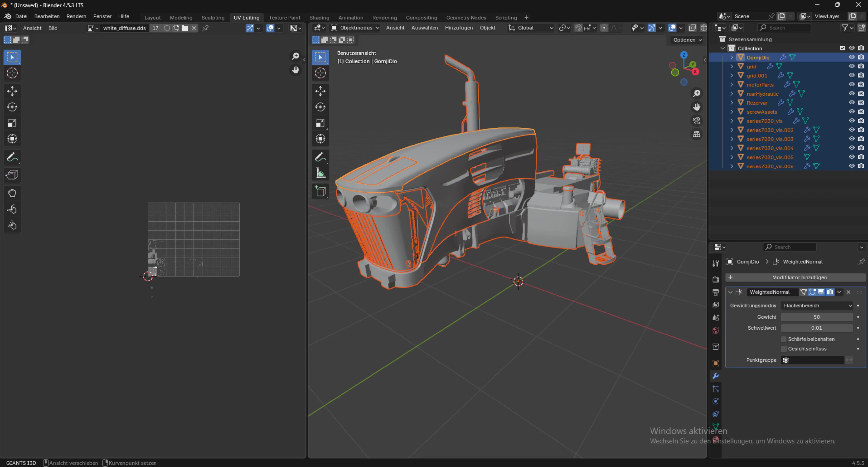
Task: Select the Cursor tool in the 3D viewport
Action: coord(320,73)
